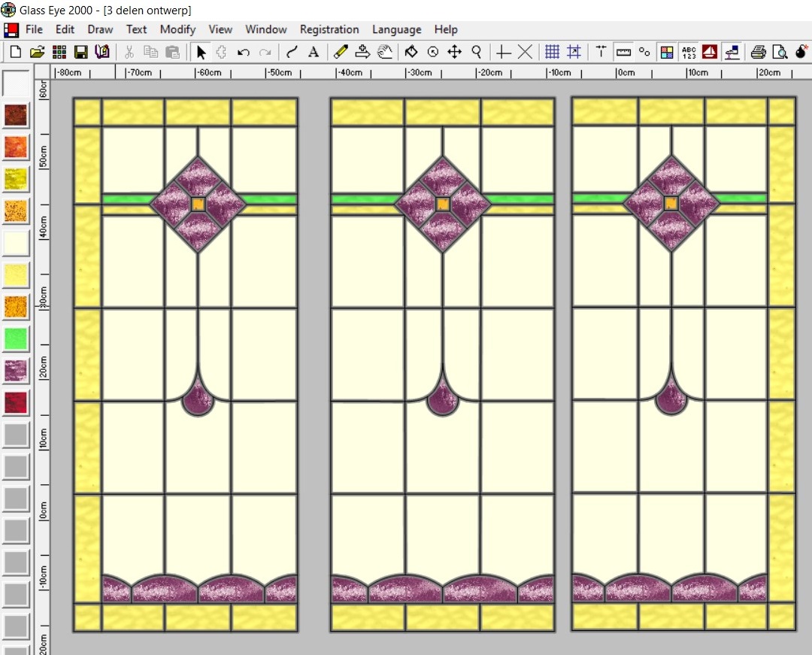Save the design with the floppy disk icon
The image size is (812, 655).
(80, 52)
